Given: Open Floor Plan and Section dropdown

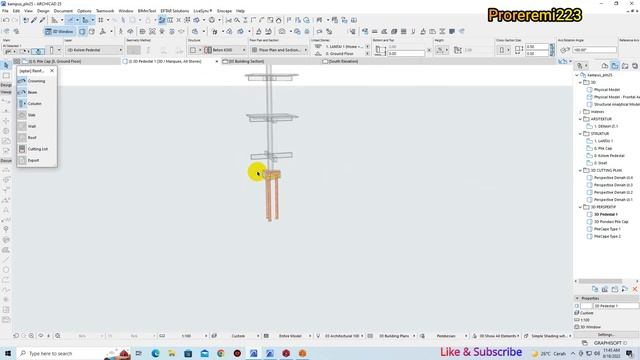Looking at the screenshot, I should coord(279,50).
